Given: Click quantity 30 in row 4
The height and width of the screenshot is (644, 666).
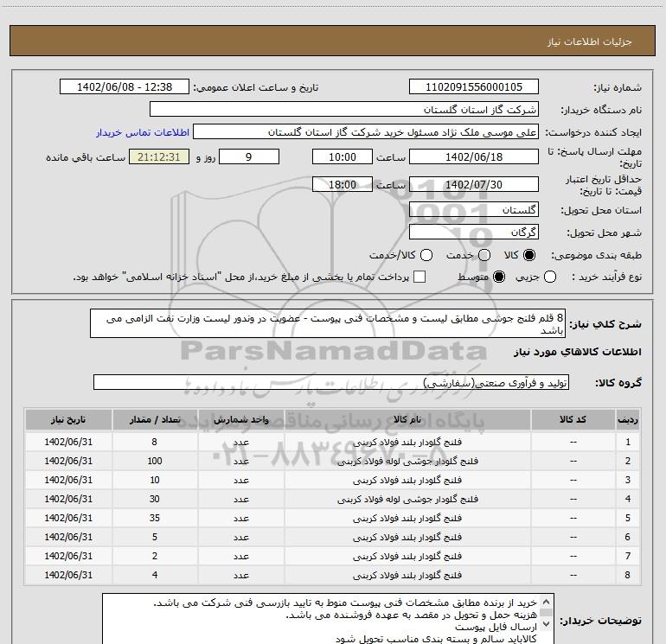Looking at the screenshot, I should (x=155, y=500).
